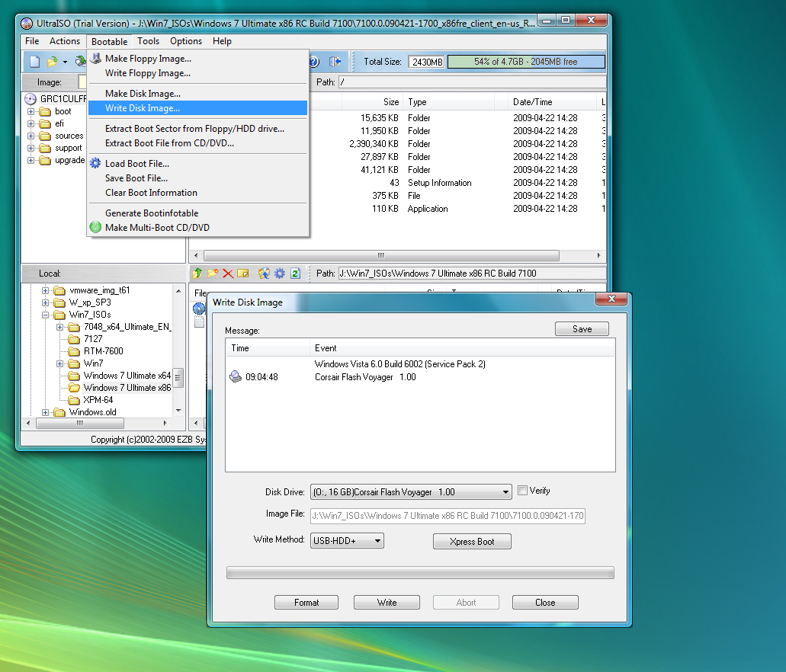Click the red X Delete icon

click(x=228, y=273)
